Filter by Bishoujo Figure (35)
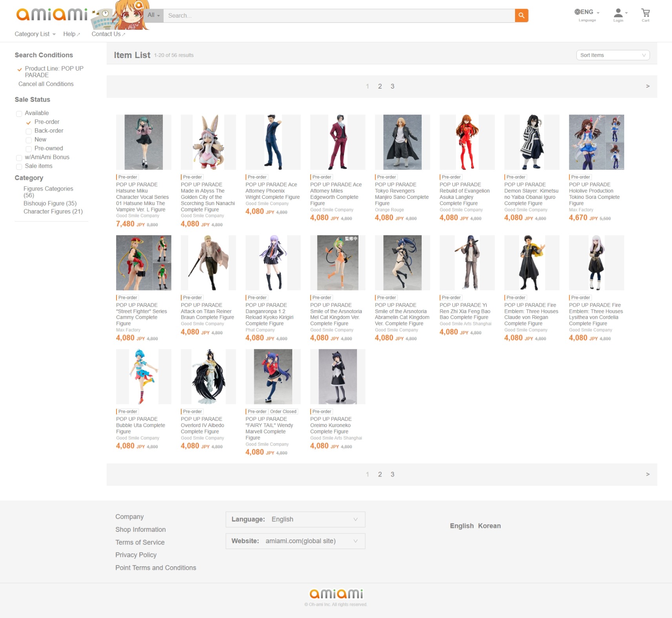Screen dimensions: 672x618 pyautogui.click(x=50, y=203)
